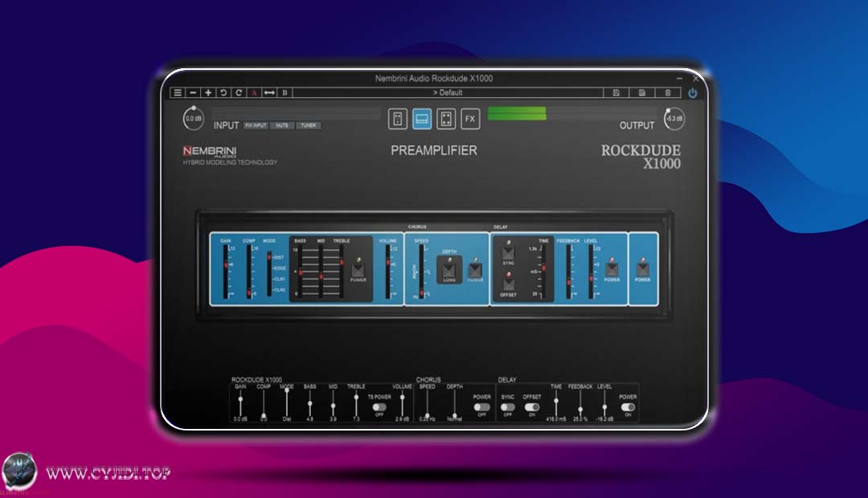Select EDGE on the MODE selector
Screen dimensions: 868x498
click(x=280, y=268)
